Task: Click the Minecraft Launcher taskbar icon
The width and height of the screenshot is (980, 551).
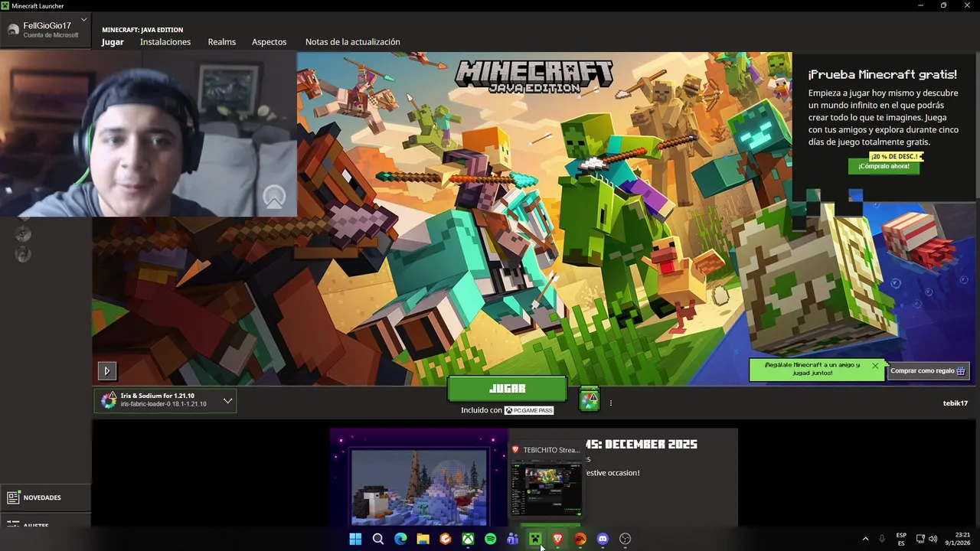Action: click(535, 539)
